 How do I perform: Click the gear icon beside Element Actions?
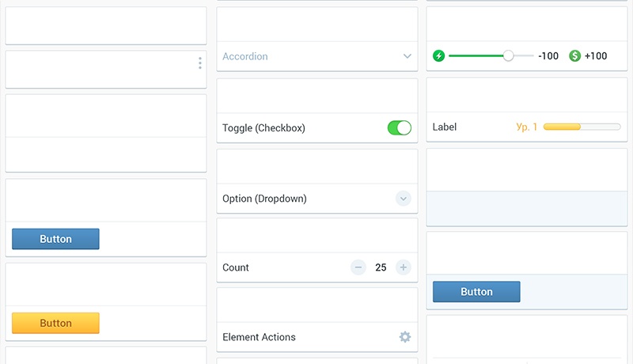[x=405, y=337]
